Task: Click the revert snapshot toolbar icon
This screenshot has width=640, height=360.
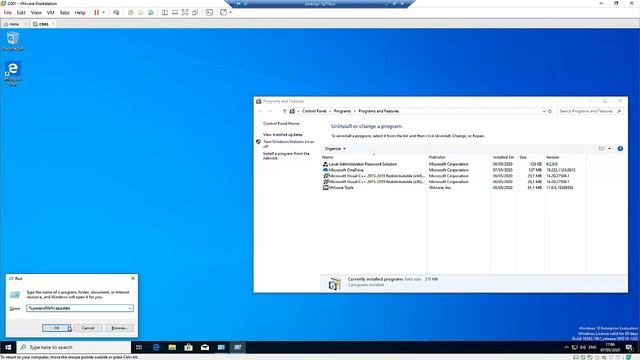Action: pyautogui.click(x=141, y=13)
